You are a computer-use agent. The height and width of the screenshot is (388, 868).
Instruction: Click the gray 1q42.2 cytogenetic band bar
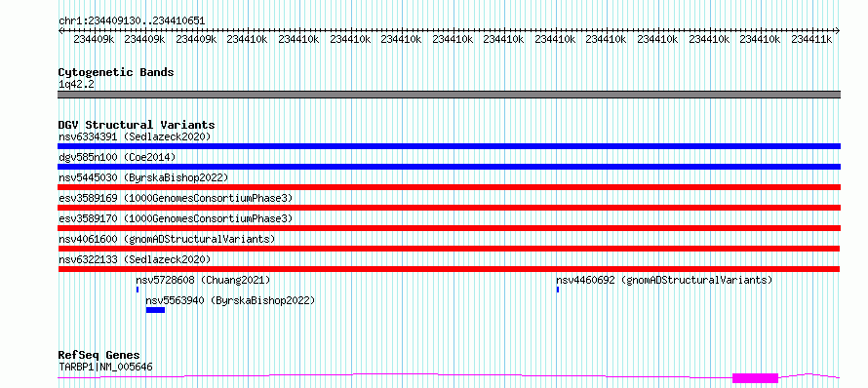tap(449, 95)
